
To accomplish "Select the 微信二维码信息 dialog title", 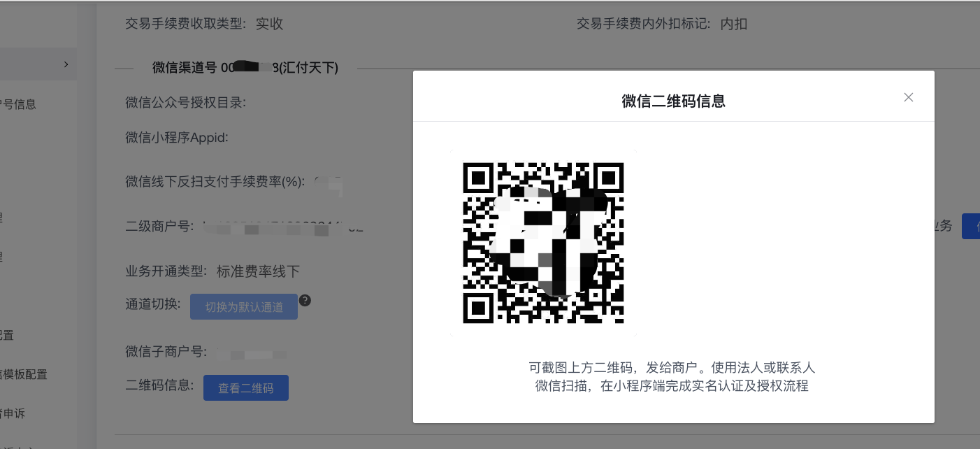I will [673, 101].
